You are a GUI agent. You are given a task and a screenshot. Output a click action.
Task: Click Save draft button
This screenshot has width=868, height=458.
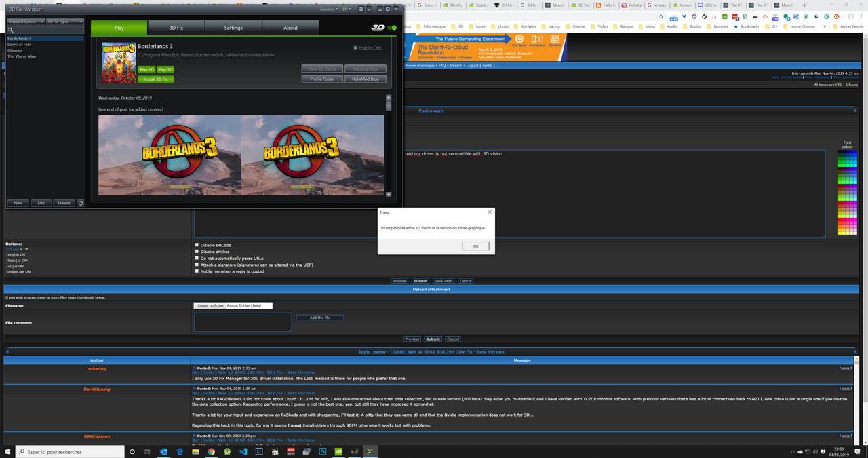[x=443, y=281]
